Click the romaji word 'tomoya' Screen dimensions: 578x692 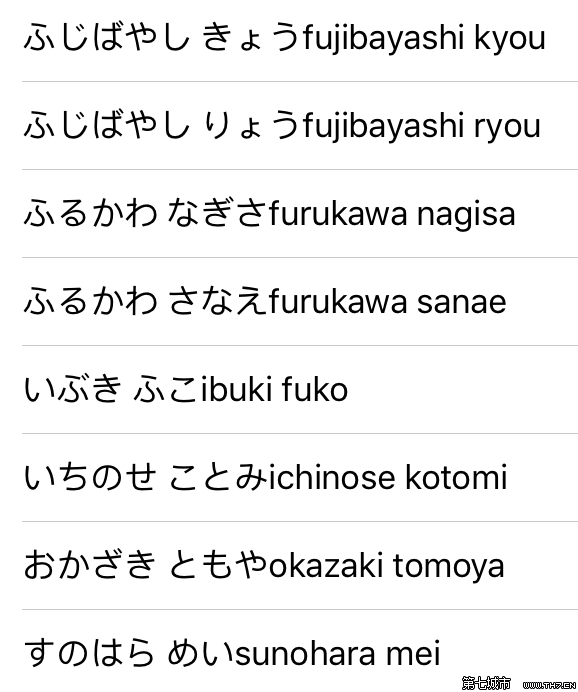click(448, 567)
